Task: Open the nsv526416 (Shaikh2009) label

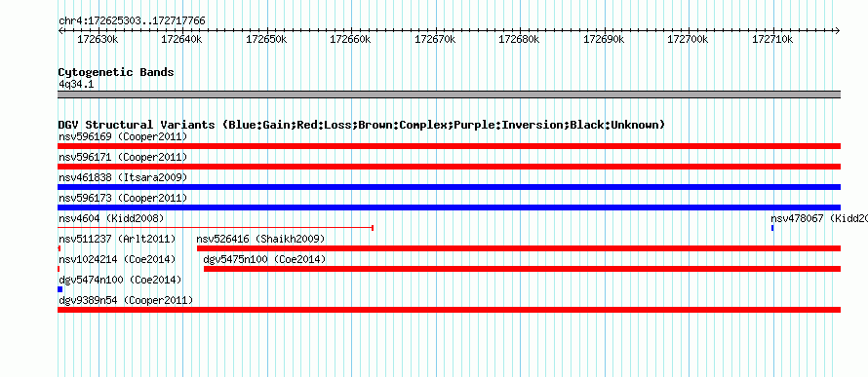Action: pos(260,239)
